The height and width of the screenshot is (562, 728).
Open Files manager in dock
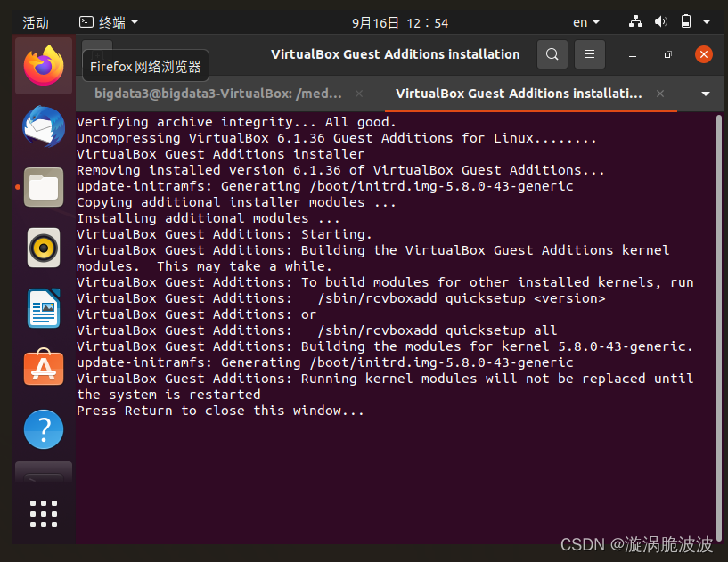tap(44, 187)
